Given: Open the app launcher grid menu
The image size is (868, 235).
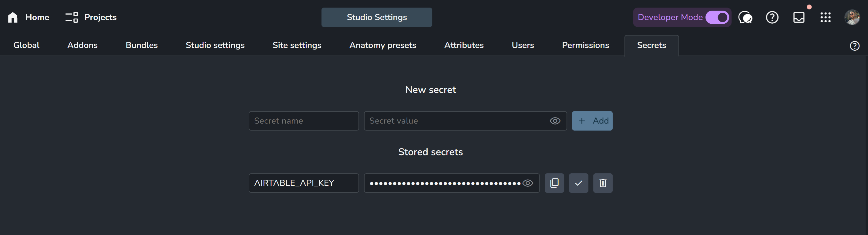Looking at the screenshot, I should point(826,17).
